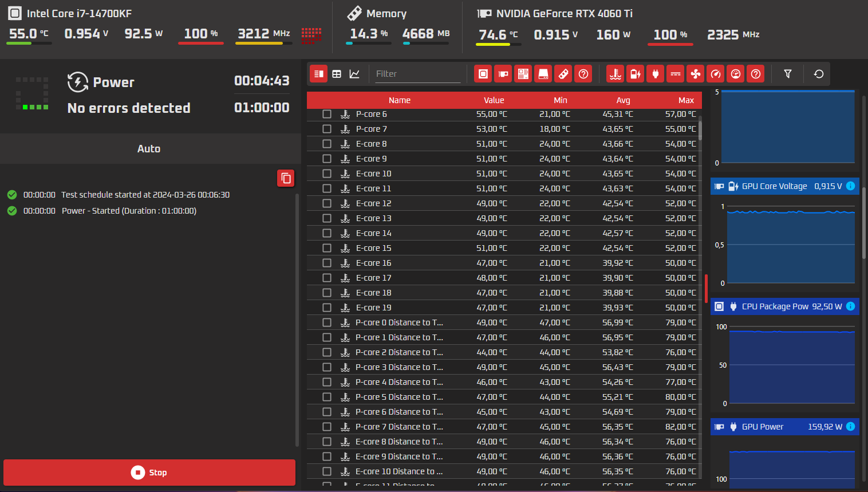
Task: Toggle the first question-mark unknown hardware filter
Action: click(x=583, y=74)
